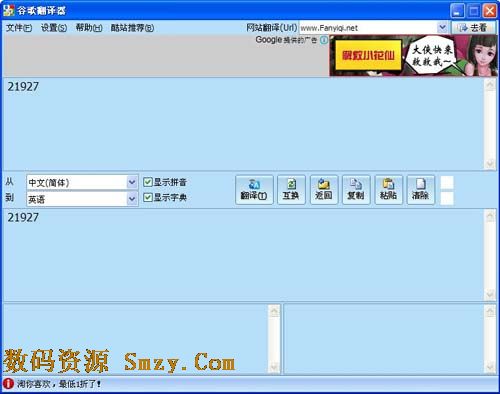
Task: Click the 返回 back button
Action: pos(324,190)
